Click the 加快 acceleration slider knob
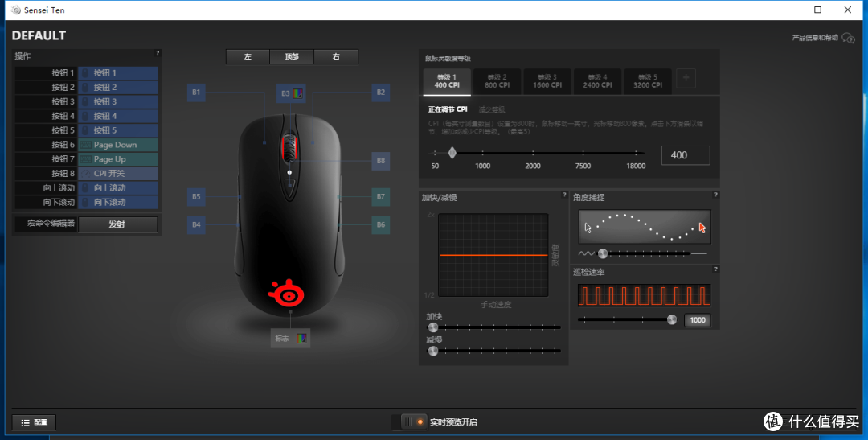 click(433, 327)
